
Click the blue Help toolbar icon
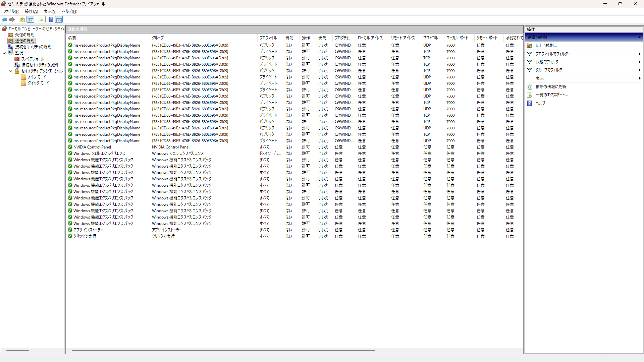[51, 19]
